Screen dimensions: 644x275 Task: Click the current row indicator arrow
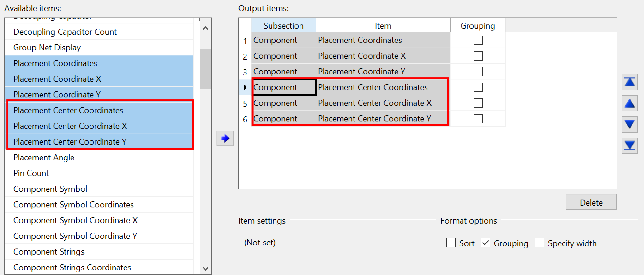point(245,87)
